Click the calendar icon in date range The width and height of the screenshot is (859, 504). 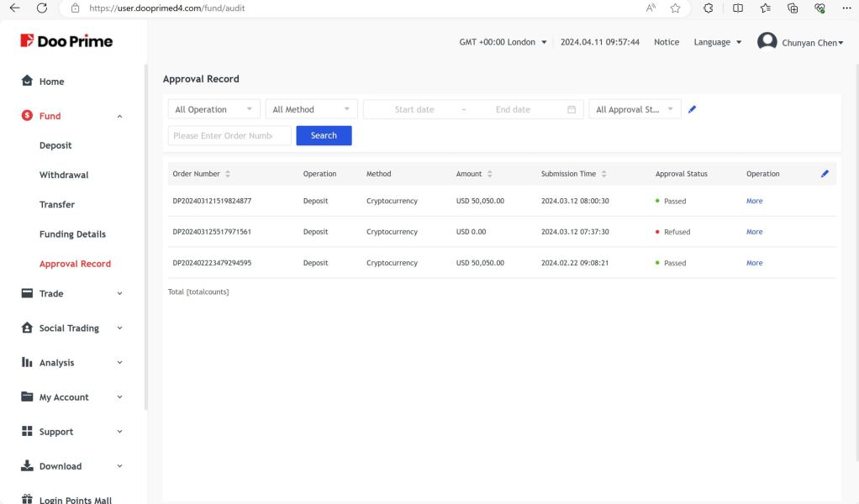572,109
